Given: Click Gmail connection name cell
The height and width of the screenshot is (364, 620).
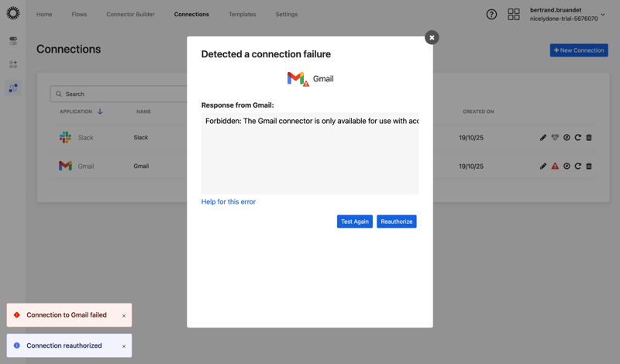Looking at the screenshot, I should click(x=141, y=166).
